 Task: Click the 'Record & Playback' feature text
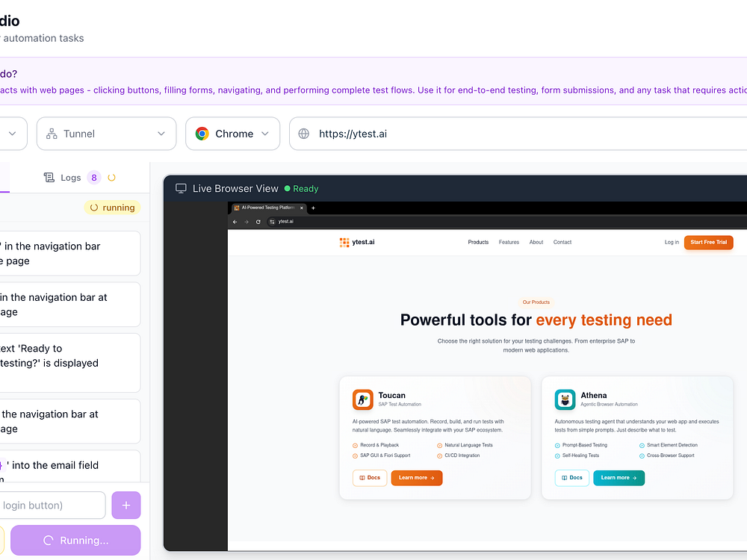pyautogui.click(x=379, y=445)
